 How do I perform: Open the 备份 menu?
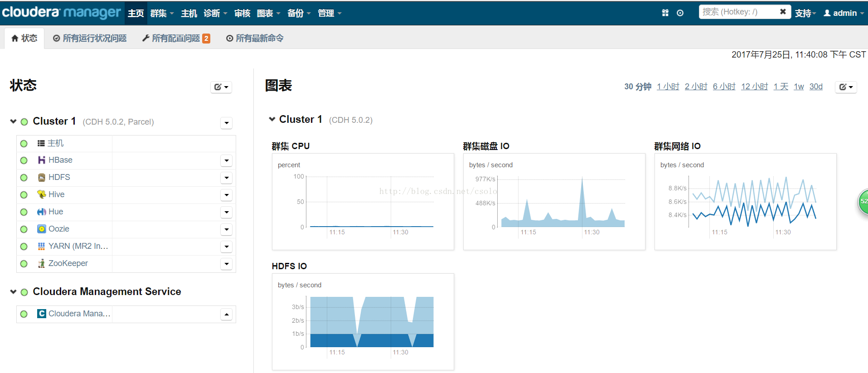[299, 13]
